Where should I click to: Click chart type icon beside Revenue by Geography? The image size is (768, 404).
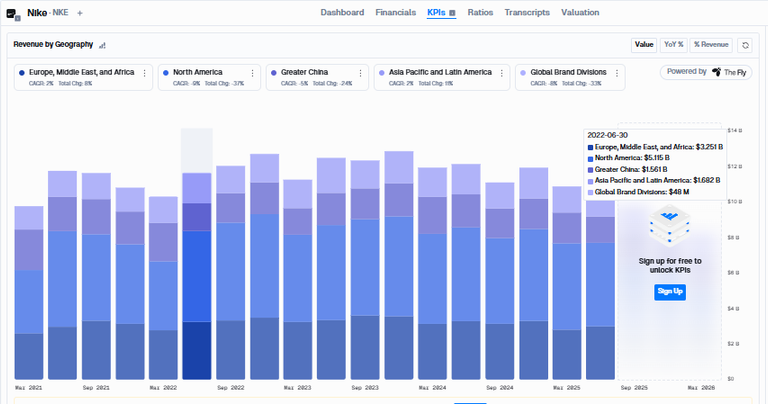(102, 45)
